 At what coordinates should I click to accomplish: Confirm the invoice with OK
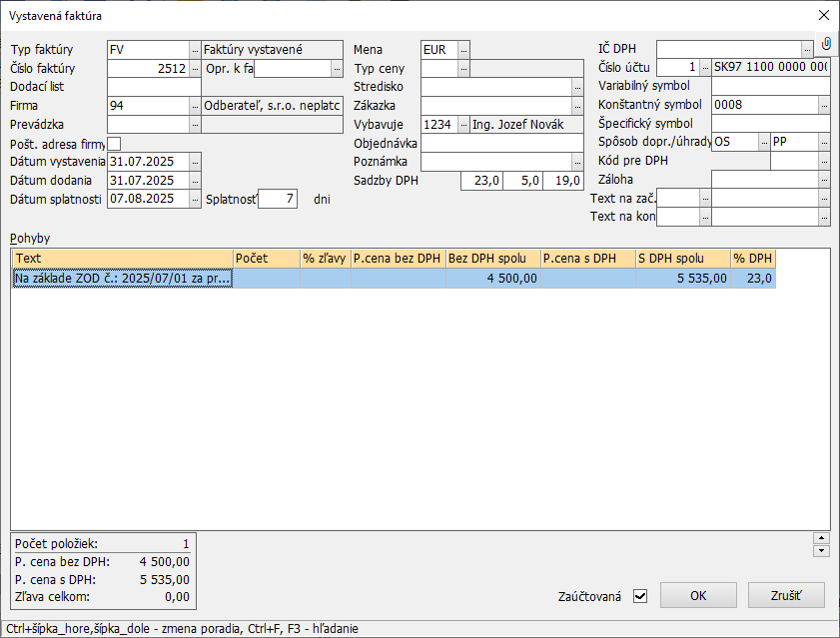tap(698, 595)
